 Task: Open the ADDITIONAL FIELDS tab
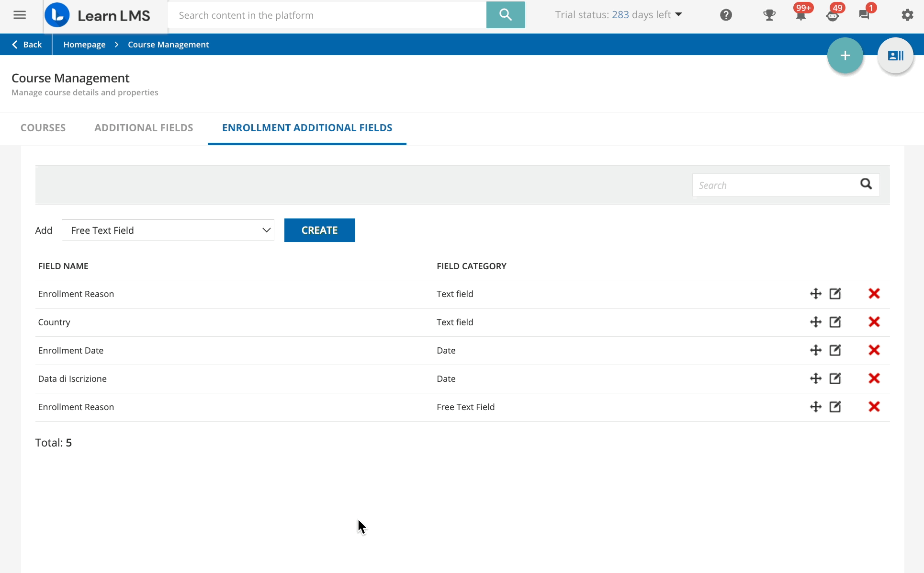tap(144, 127)
